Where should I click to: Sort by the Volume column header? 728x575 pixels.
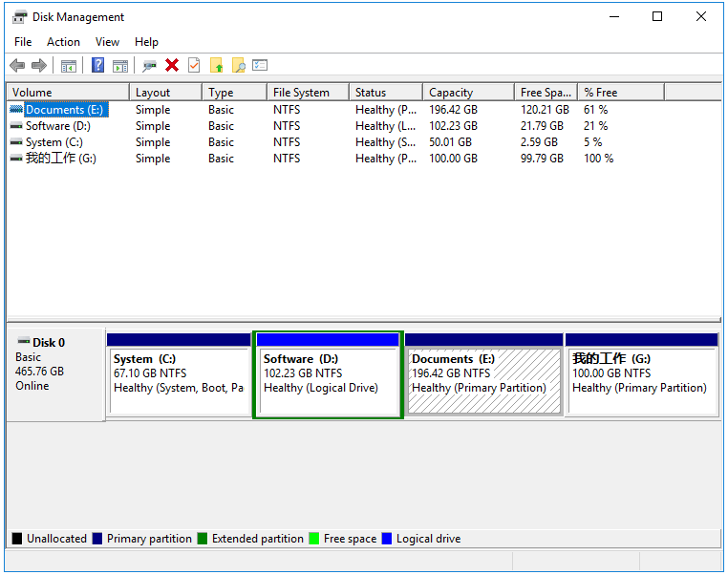[68, 93]
